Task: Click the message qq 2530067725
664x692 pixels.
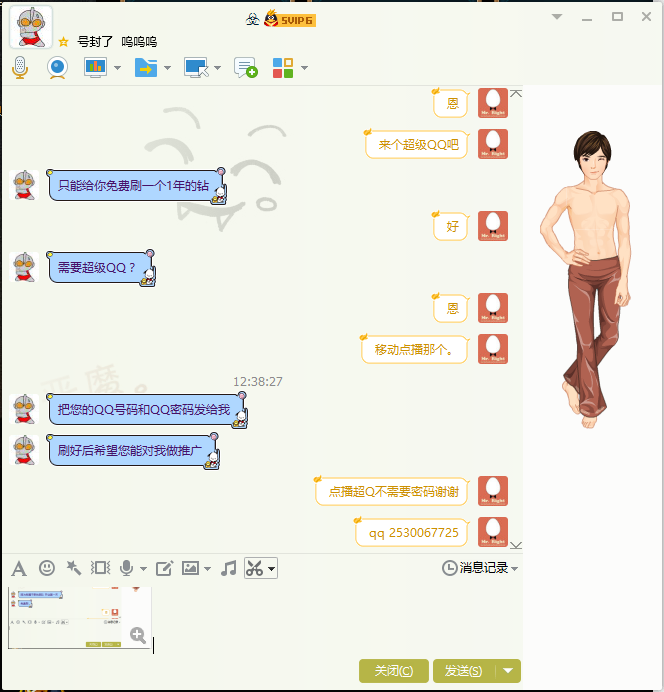Action: (412, 532)
